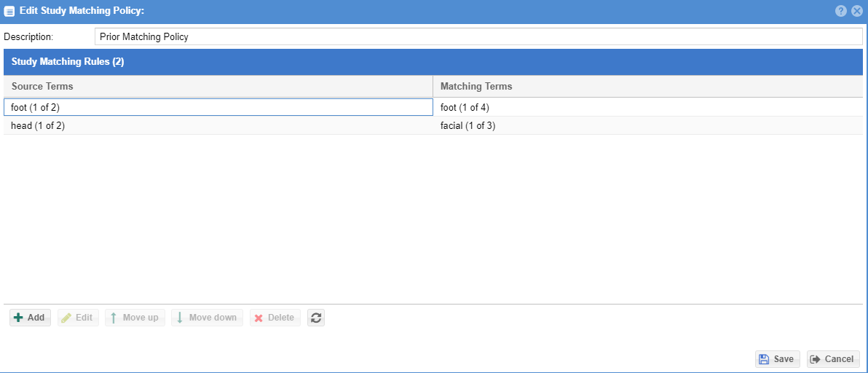Click the floppy disk icon on Save
Viewport: 868px width, 373px height.
tap(764, 359)
